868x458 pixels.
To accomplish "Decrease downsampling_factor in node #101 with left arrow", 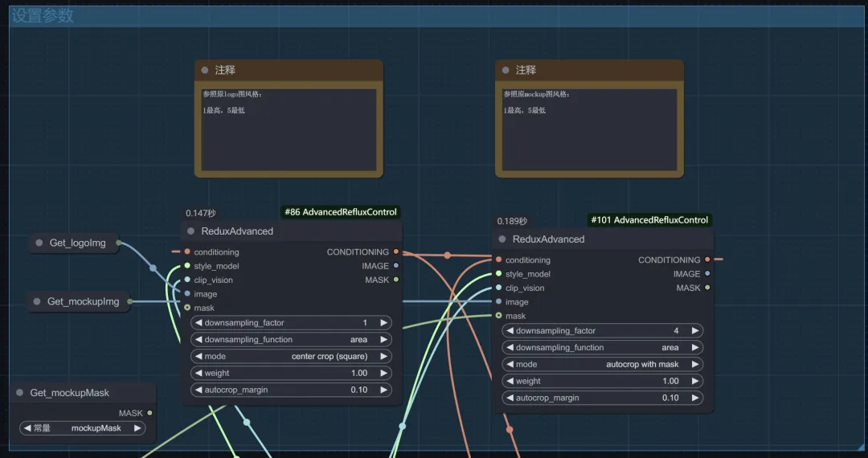I will click(510, 331).
